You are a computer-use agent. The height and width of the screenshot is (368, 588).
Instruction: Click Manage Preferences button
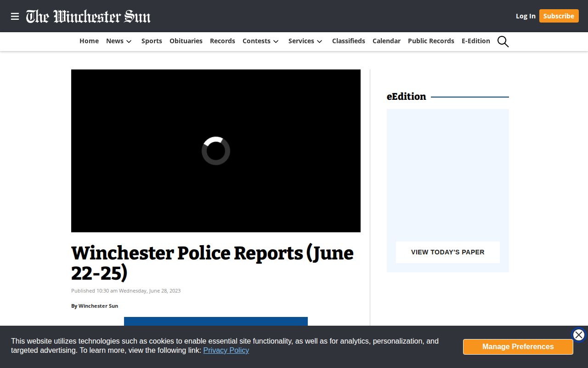pyautogui.click(x=518, y=347)
